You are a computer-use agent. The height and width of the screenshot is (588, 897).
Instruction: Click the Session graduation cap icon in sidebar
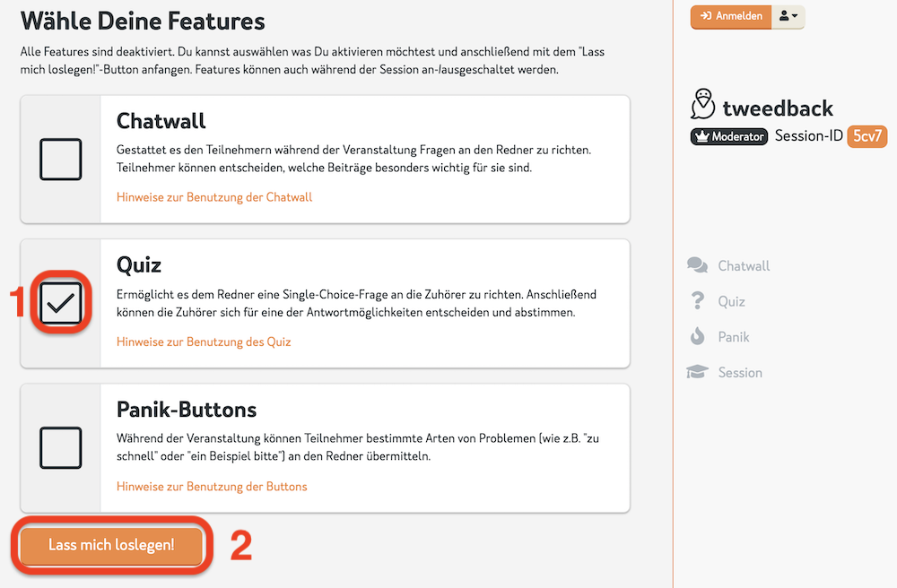[698, 372]
